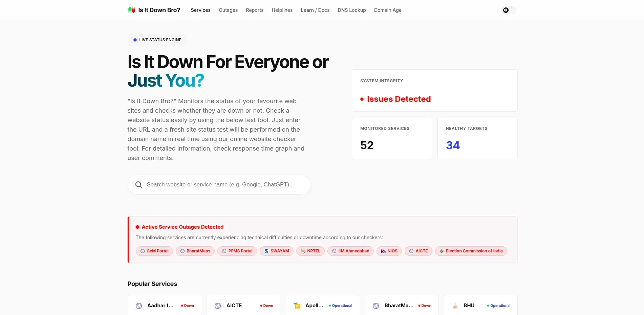The image size is (644, 315).
Task: Click the PFMS Portal chip icon
Action: (x=224, y=251)
